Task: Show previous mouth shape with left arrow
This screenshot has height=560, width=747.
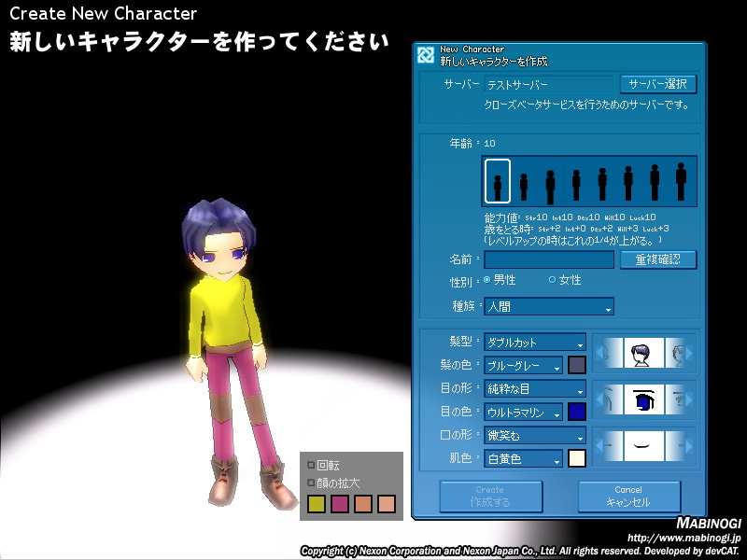Action: point(600,446)
